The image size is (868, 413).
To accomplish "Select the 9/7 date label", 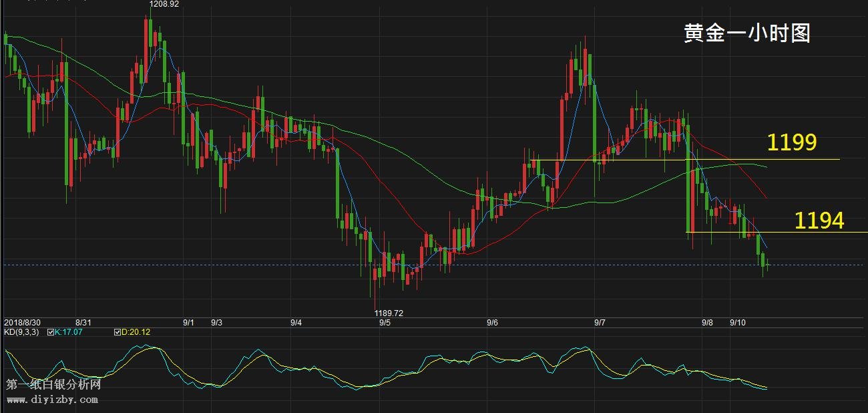I will [x=600, y=322].
